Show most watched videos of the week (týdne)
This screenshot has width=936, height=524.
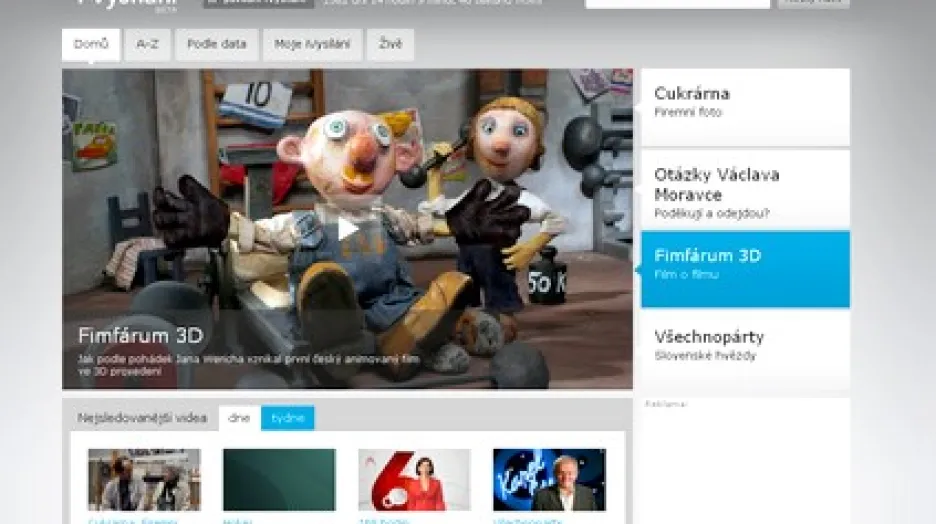pyautogui.click(x=288, y=418)
